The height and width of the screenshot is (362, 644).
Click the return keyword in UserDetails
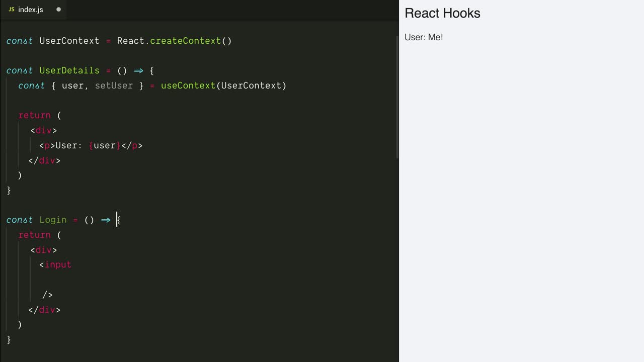tap(34, 115)
